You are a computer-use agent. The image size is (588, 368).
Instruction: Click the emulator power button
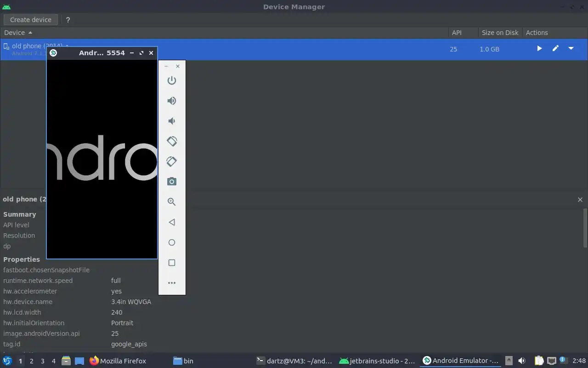pos(172,80)
